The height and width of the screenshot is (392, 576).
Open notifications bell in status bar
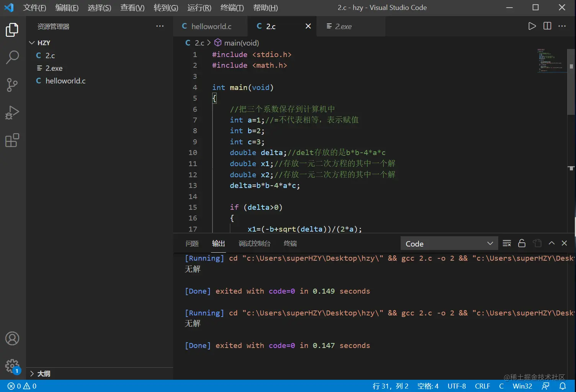click(x=563, y=386)
